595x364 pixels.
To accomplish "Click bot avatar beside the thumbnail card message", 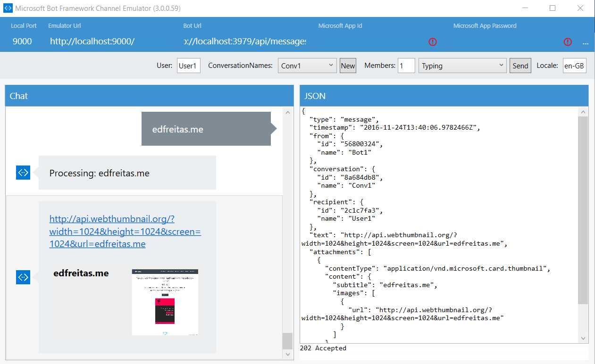I will coord(23,277).
